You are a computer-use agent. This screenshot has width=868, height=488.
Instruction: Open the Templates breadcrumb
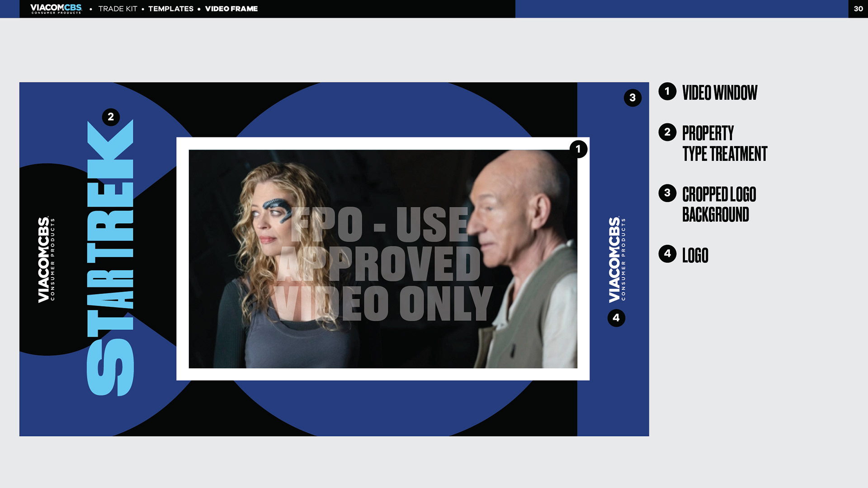pos(171,9)
